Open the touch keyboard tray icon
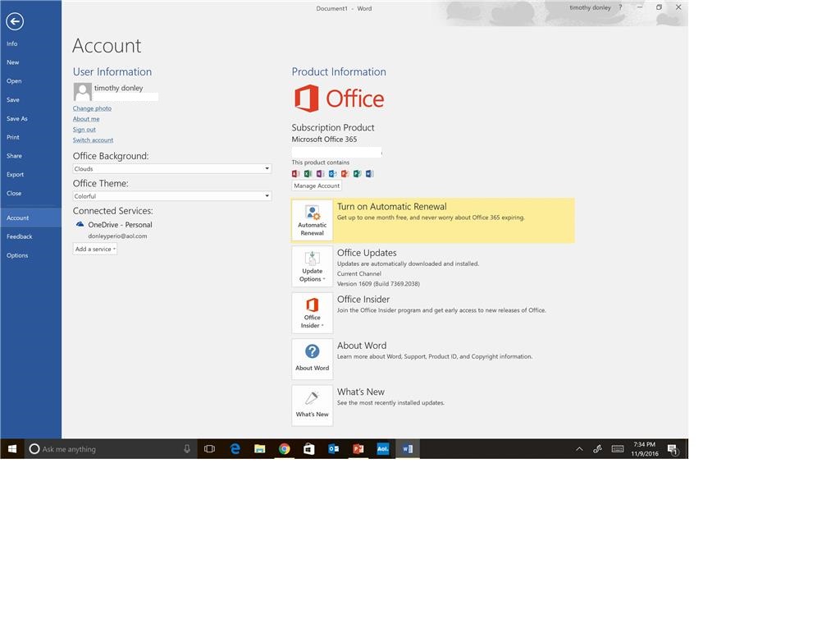 coord(618,449)
